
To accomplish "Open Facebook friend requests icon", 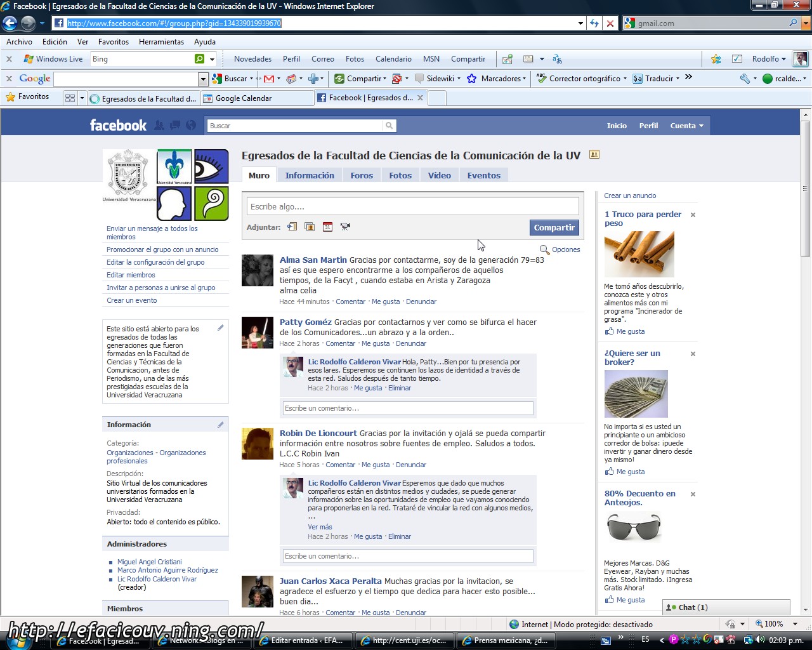I will pos(159,126).
